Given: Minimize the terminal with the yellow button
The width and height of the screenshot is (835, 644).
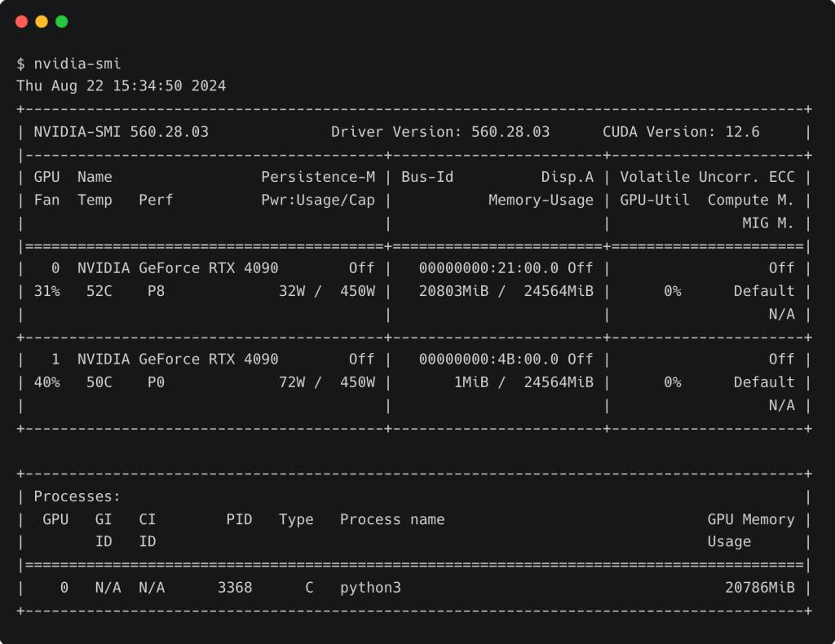Looking at the screenshot, I should point(42,21).
